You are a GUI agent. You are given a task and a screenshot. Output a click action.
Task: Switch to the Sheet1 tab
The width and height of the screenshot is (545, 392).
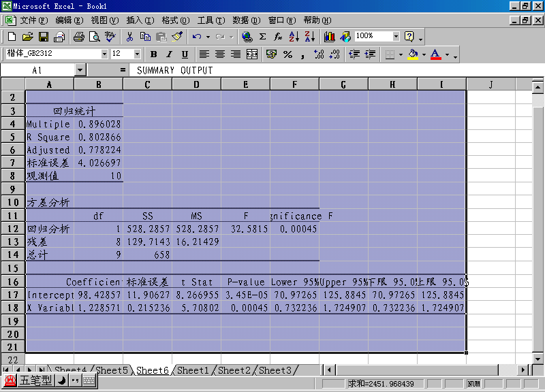[x=193, y=370]
